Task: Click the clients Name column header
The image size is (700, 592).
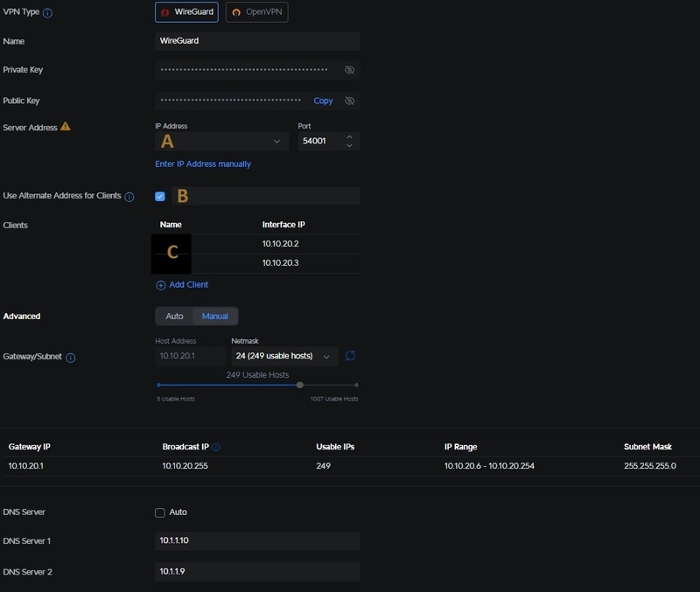Action: coord(171,225)
